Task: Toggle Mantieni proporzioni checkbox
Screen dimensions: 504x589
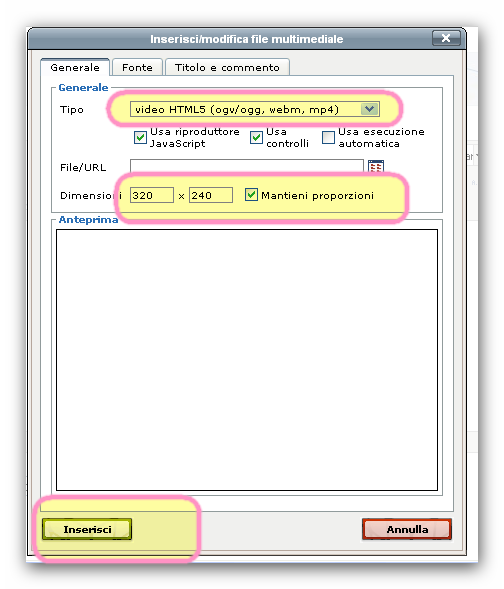Action: pyautogui.click(x=251, y=195)
